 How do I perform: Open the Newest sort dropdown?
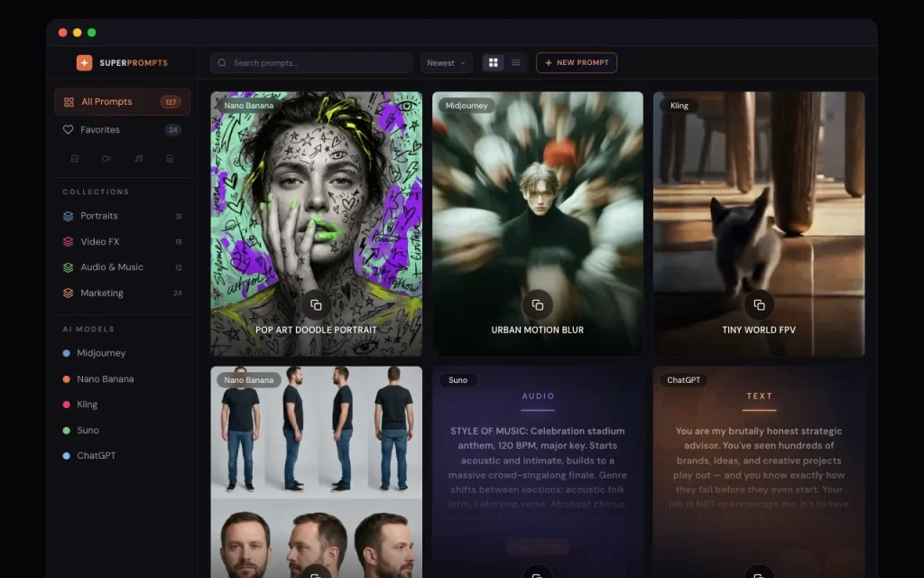point(447,63)
